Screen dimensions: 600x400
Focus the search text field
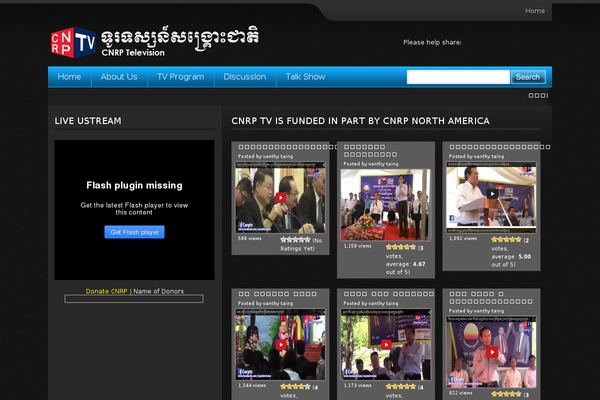458,77
